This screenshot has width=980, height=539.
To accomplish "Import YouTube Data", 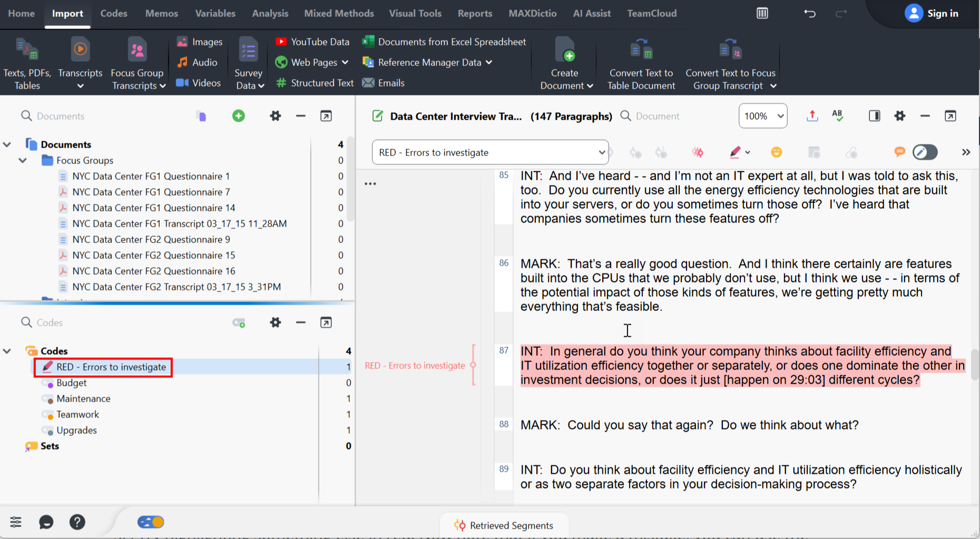I will point(312,42).
